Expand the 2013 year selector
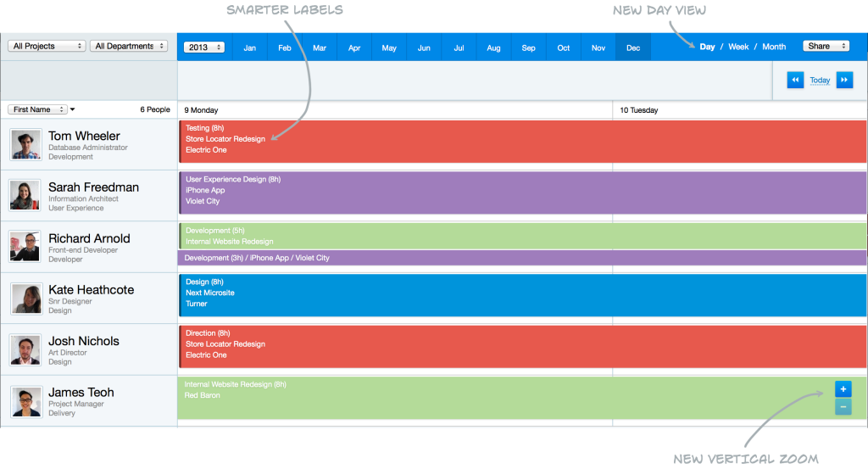Screen dimensions: 868x469 tap(203, 47)
